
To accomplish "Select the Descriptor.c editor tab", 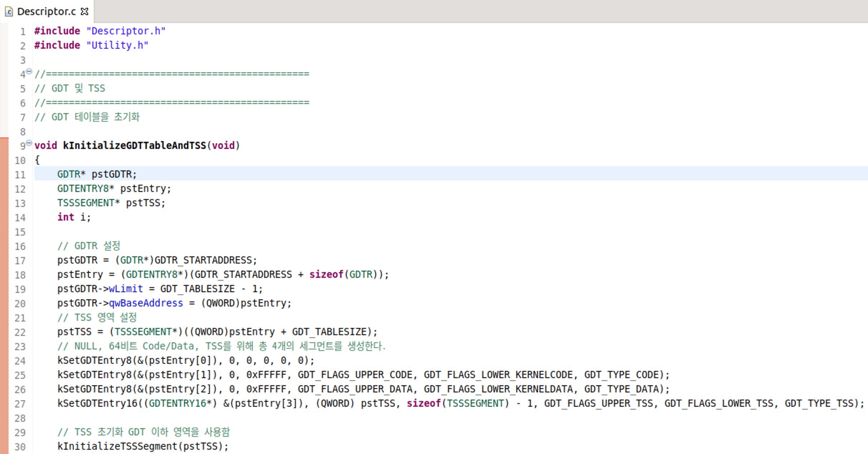I will 46,11.
